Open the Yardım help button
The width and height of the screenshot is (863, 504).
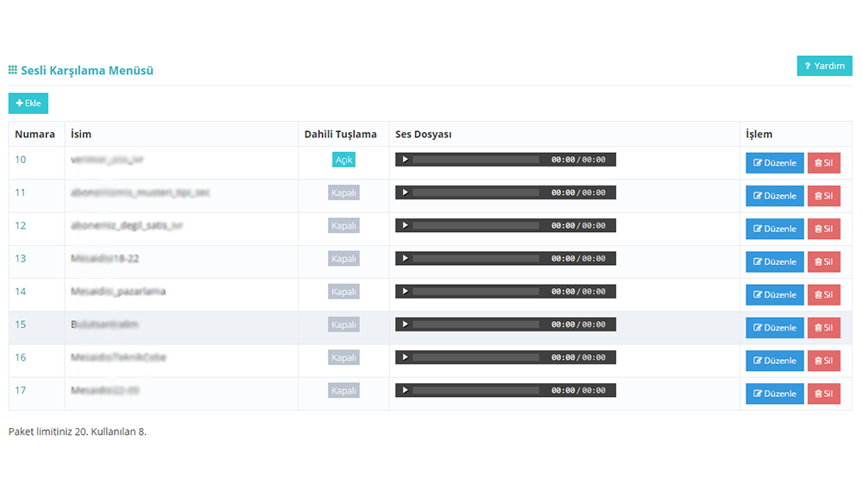pos(824,66)
